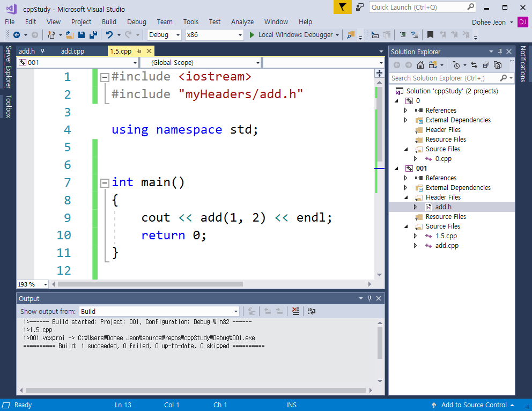Collapse Header Files folder under project 001
The image size is (532, 411).
[x=406, y=197]
